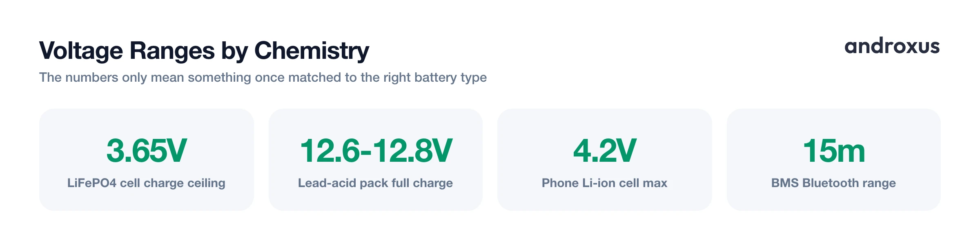Select the LiFePO4 cell charge ceiling label

[146, 183]
